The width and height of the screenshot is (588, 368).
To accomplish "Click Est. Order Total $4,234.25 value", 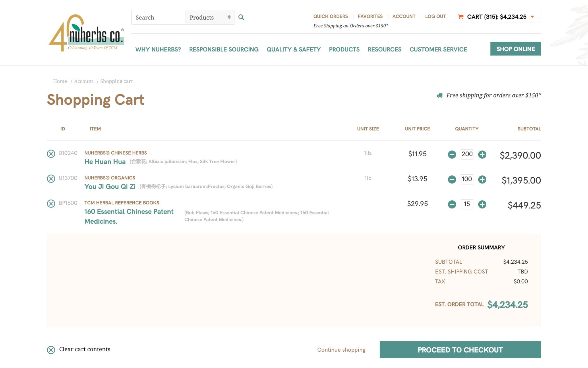I will pyautogui.click(x=508, y=305).
